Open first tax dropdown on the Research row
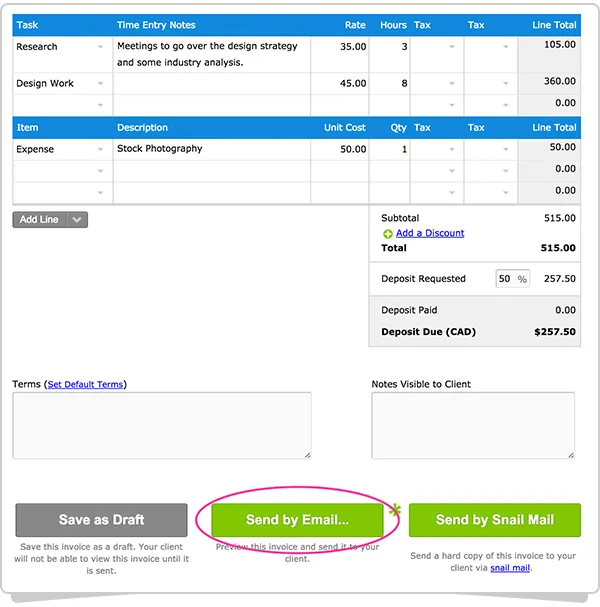Image resolution: width=600 pixels, height=607 pixels. coord(451,47)
